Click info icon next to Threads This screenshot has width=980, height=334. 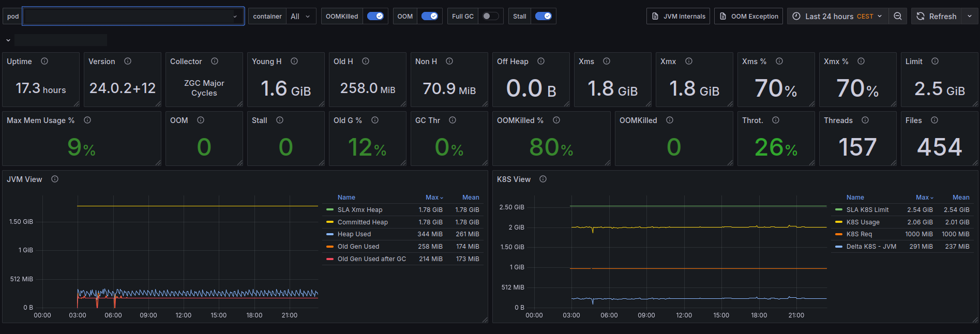(865, 120)
